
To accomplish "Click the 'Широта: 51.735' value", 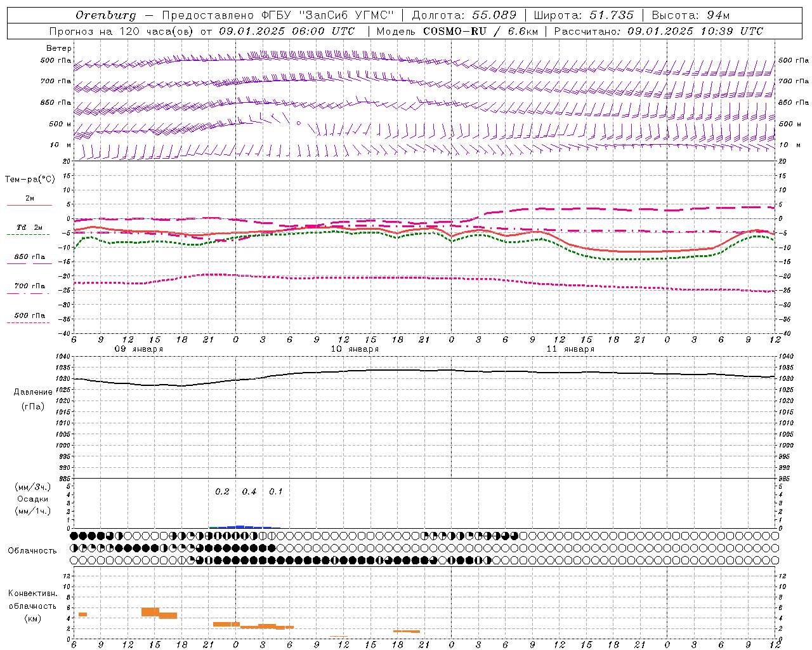I will 584,15.
